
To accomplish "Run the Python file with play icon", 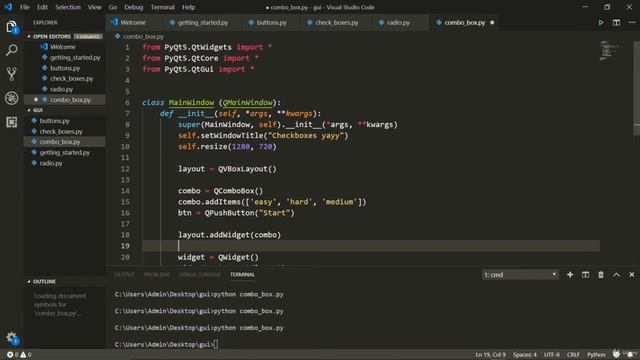I will (x=601, y=22).
